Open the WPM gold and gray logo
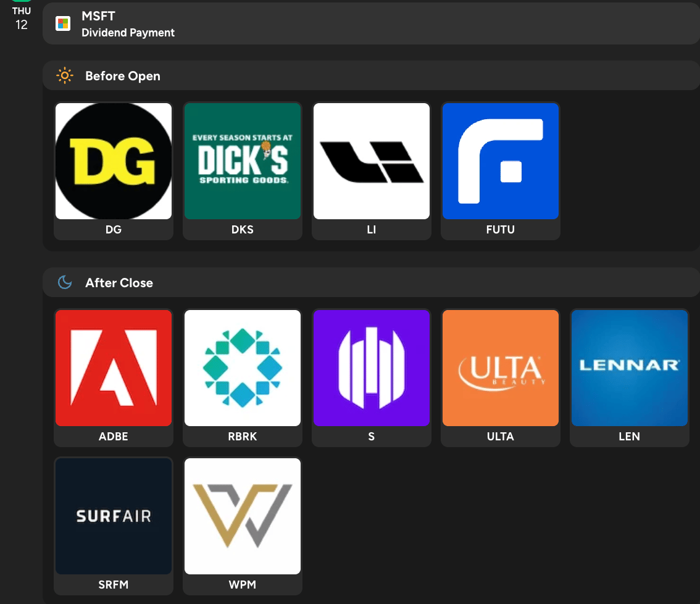This screenshot has width=700, height=604. point(243,516)
